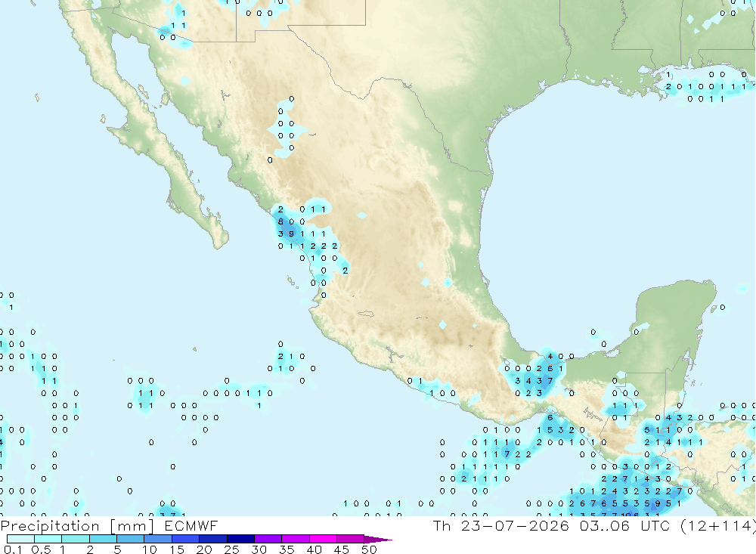Screen dimensions: 756x554
Task: Select the 0.5–1 mm legend color box
Action: (48, 539)
